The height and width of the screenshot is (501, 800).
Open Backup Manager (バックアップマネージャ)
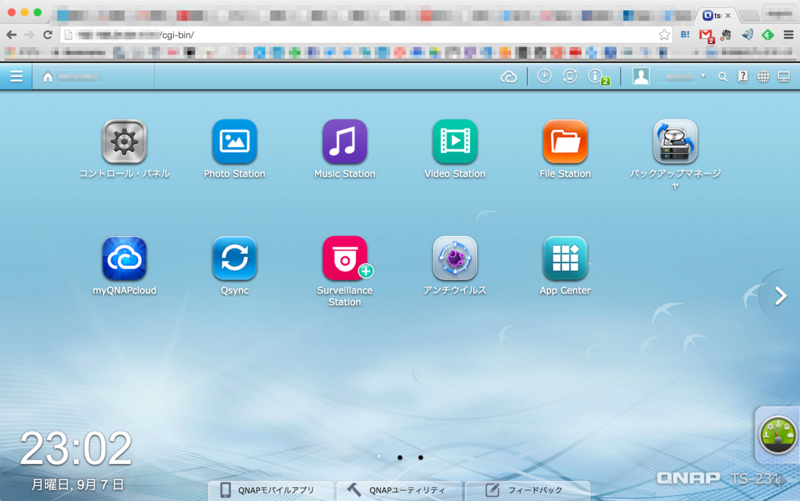(x=675, y=142)
